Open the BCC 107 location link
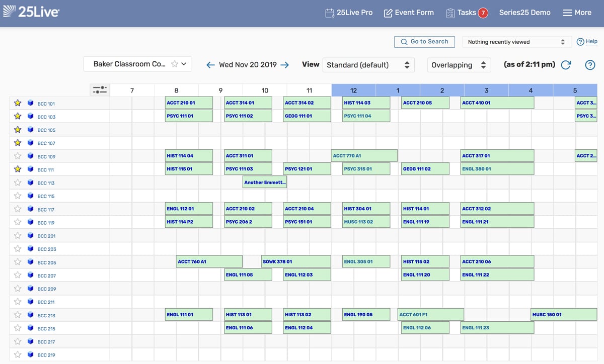604x364 pixels. [x=46, y=143]
